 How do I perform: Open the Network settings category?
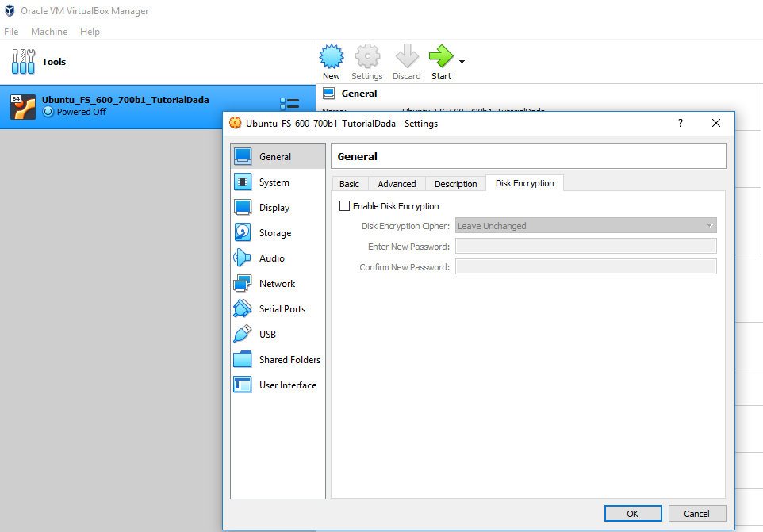click(x=277, y=284)
